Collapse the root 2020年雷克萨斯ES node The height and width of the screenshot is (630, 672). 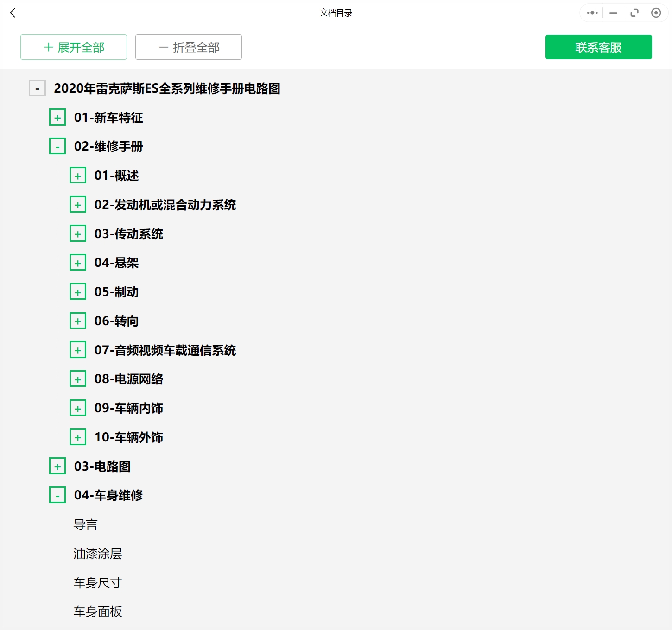point(37,88)
